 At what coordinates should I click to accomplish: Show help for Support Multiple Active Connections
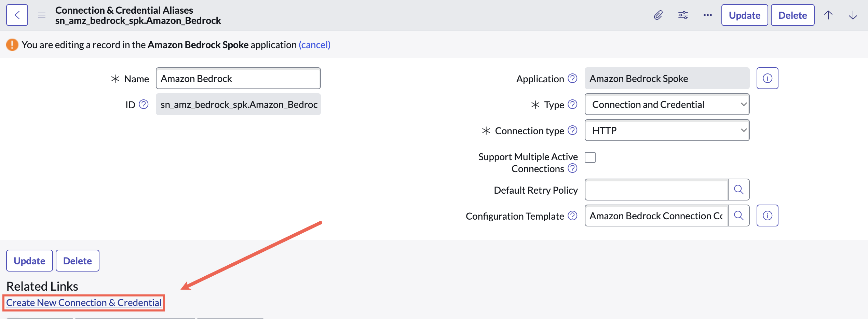coord(572,168)
